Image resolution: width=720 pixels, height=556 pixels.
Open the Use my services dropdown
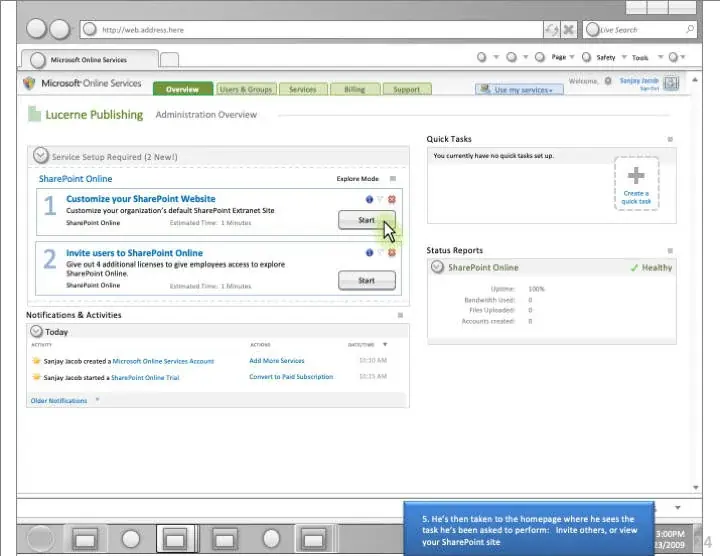pyautogui.click(x=519, y=89)
